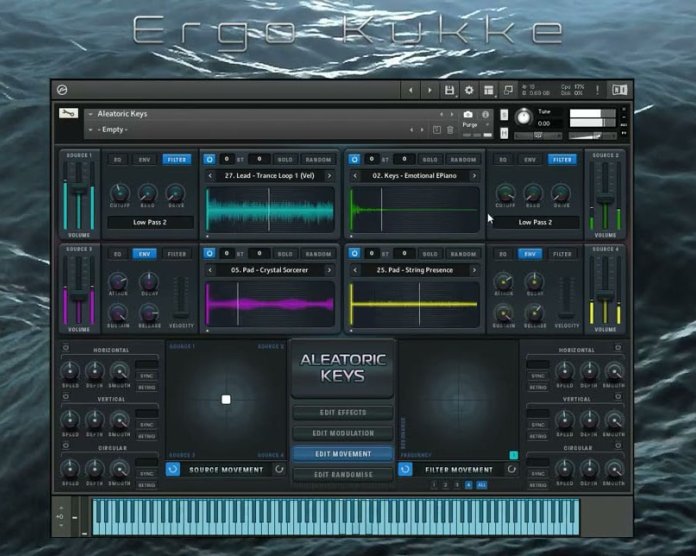The height and width of the screenshot is (556, 696).
Task: Toggle Source 4 power button
Action: [354, 253]
